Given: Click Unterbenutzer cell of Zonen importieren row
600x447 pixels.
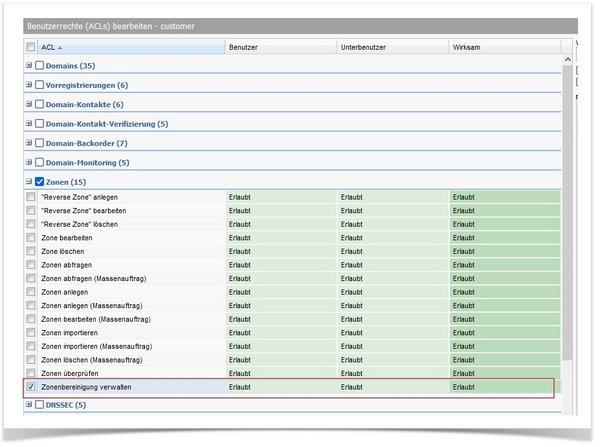Looking at the screenshot, I should coord(393,333).
